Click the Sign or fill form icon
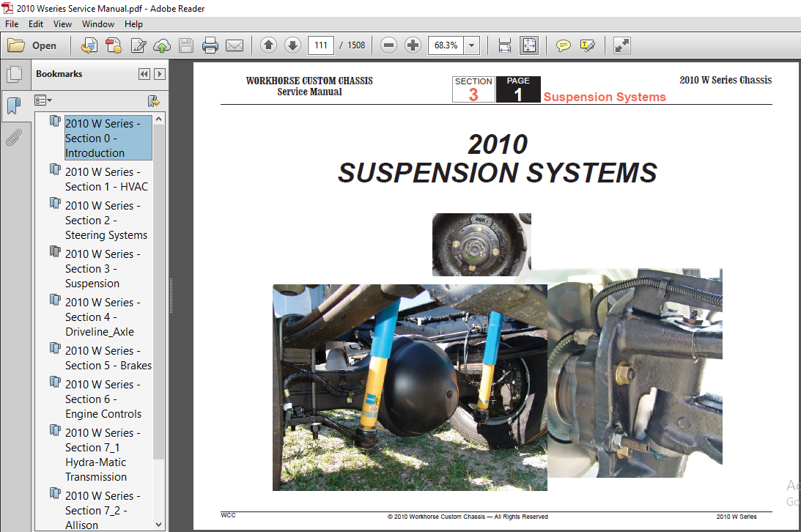Screen dimensions: 801x532 pyautogui.click(x=138, y=45)
